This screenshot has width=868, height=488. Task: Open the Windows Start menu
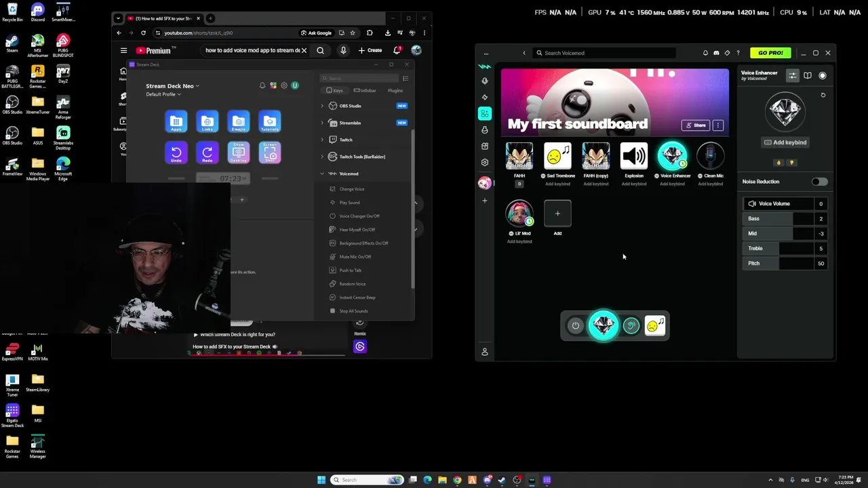point(321,480)
